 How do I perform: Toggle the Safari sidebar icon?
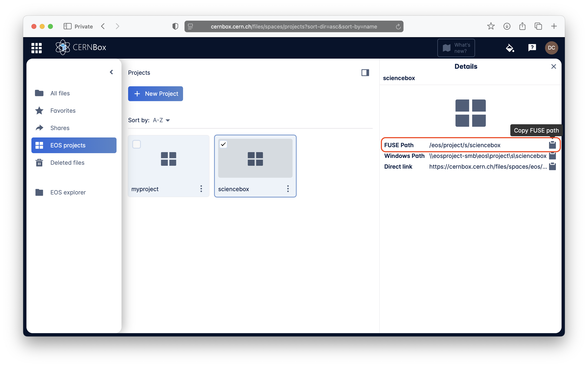click(68, 26)
